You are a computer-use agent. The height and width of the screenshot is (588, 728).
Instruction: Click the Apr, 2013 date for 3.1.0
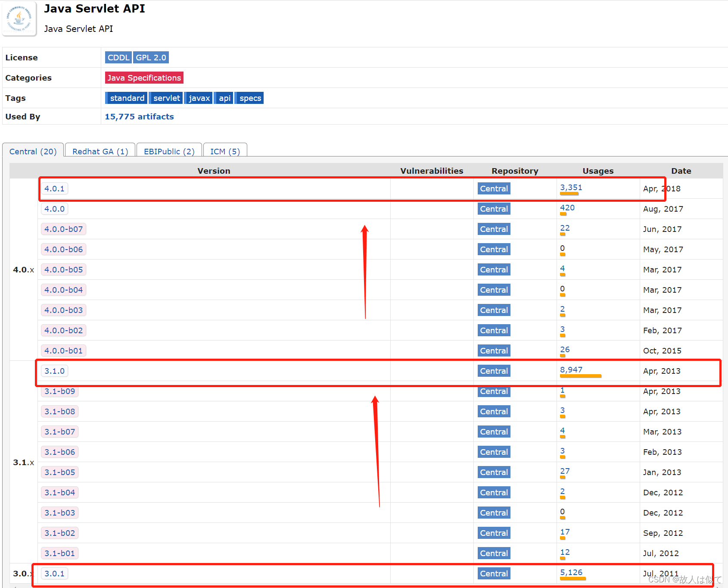(x=662, y=371)
